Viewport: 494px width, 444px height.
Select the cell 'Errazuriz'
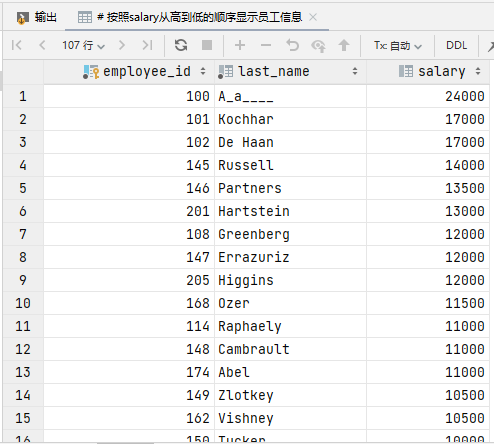pos(290,257)
